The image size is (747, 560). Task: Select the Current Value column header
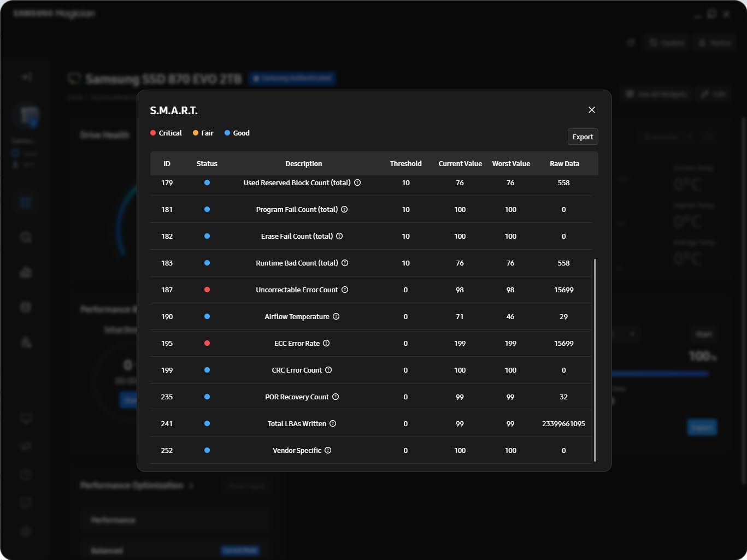(x=460, y=163)
